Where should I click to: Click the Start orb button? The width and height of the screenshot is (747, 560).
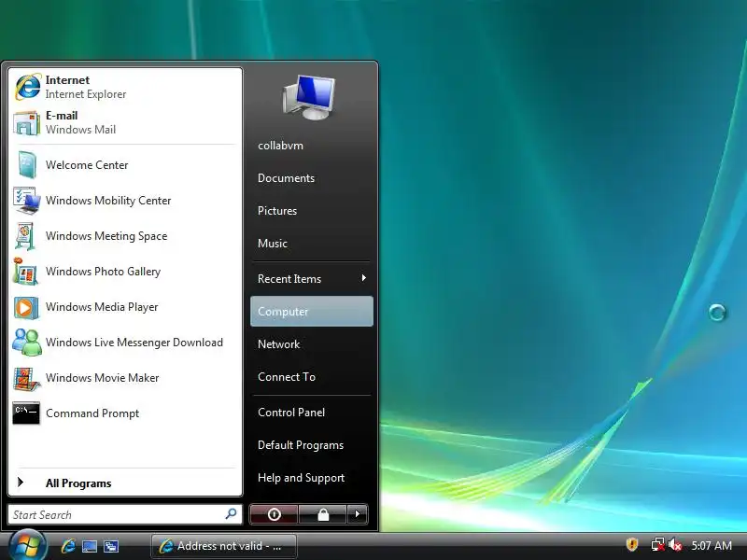pyautogui.click(x=28, y=545)
